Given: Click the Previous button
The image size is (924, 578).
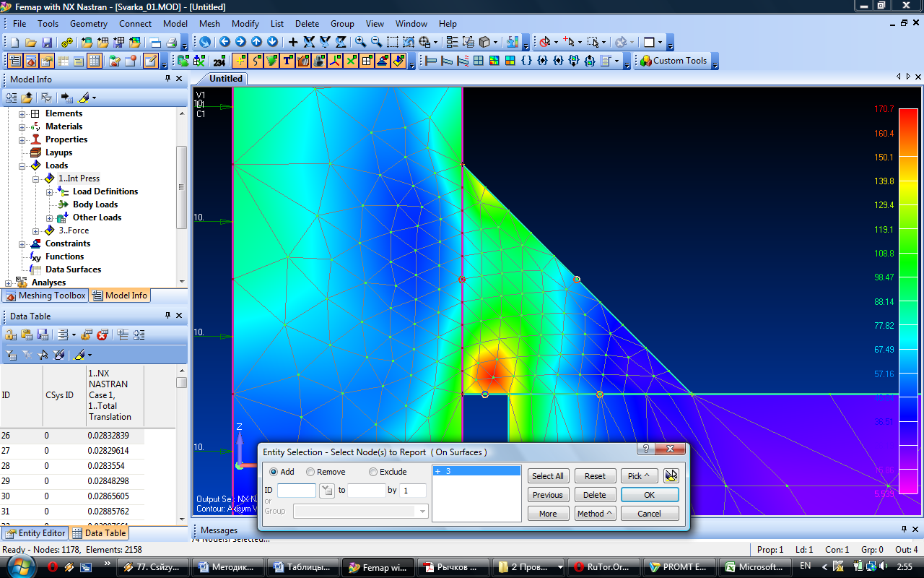Looking at the screenshot, I should pyautogui.click(x=548, y=495).
